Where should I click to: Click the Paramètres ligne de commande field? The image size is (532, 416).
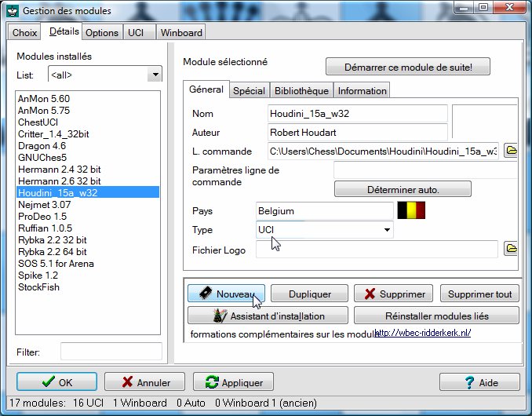pyautogui.click(x=425, y=170)
